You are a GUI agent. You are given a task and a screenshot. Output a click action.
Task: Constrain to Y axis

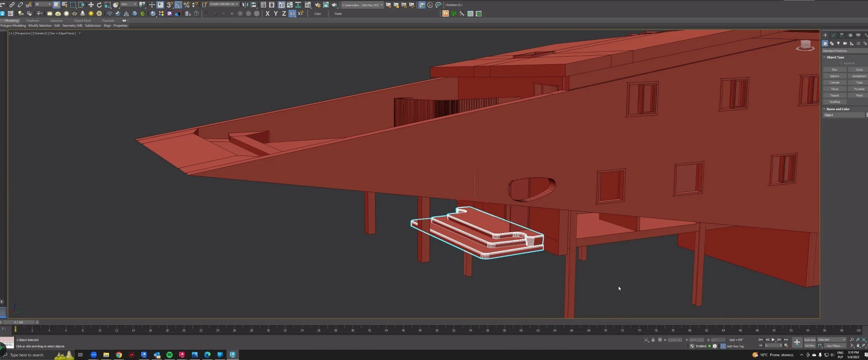[276, 13]
